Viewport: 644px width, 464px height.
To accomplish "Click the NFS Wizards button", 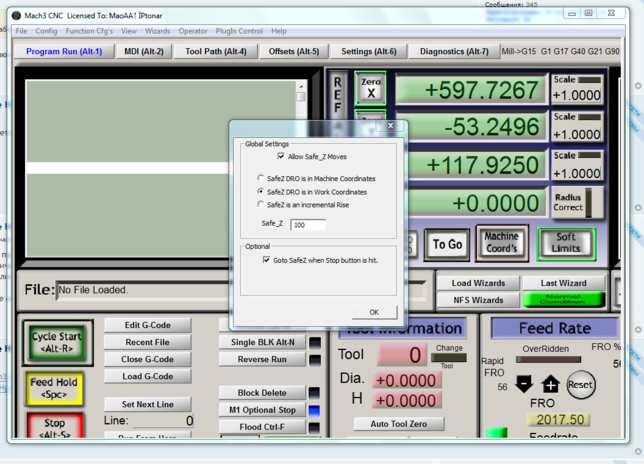I will click(478, 300).
